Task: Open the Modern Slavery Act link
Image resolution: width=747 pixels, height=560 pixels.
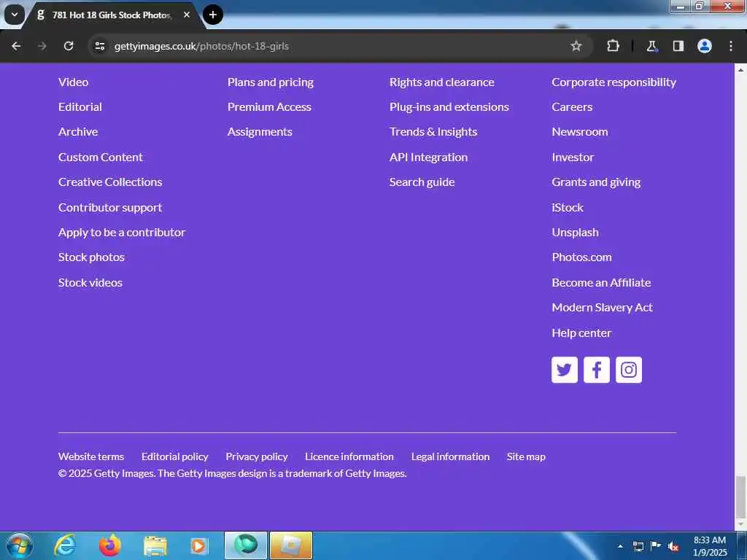Action: coord(602,308)
